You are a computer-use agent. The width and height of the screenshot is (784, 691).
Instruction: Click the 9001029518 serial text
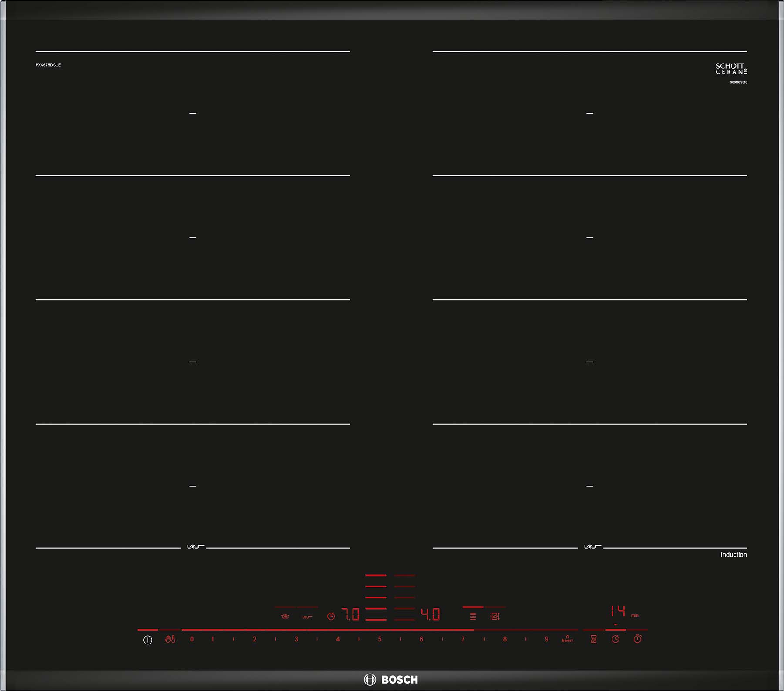(x=739, y=82)
